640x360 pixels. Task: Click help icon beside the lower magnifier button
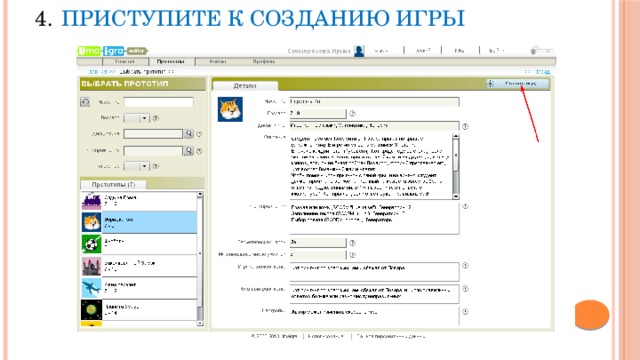pyautogui.click(x=199, y=151)
